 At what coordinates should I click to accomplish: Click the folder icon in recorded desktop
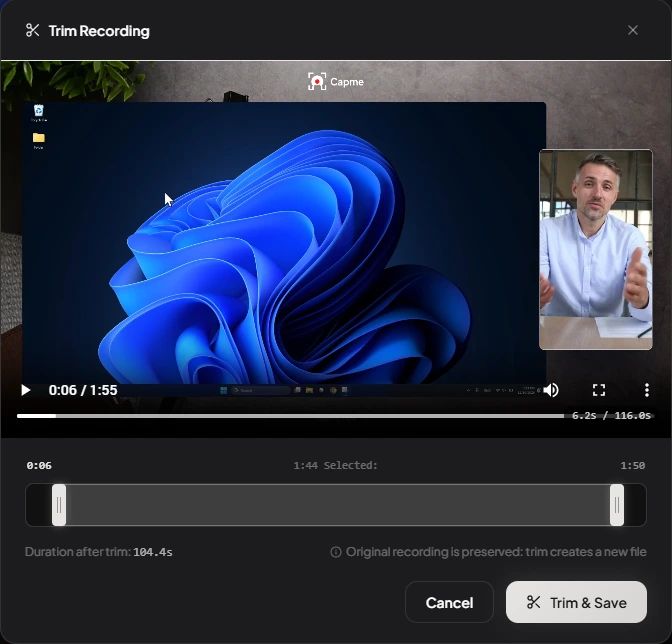[39, 140]
